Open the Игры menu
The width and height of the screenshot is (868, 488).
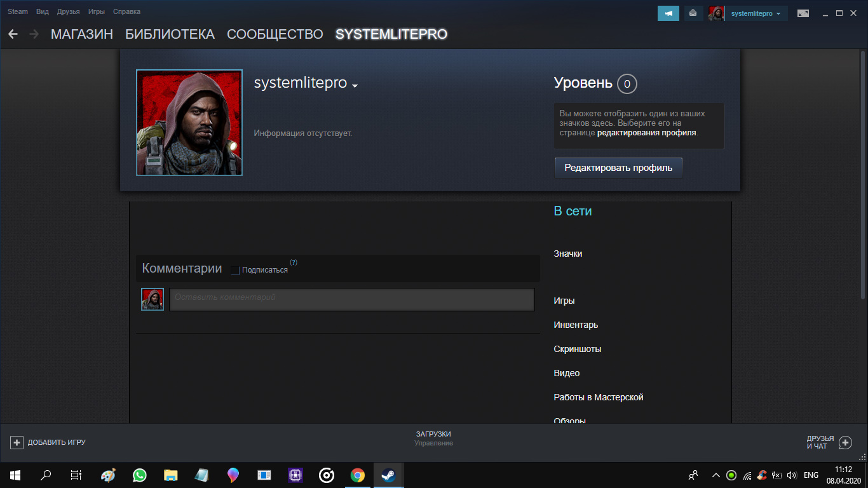tap(97, 11)
